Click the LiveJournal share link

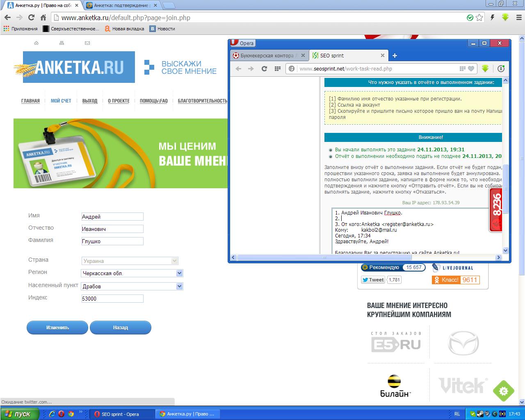(x=452, y=267)
